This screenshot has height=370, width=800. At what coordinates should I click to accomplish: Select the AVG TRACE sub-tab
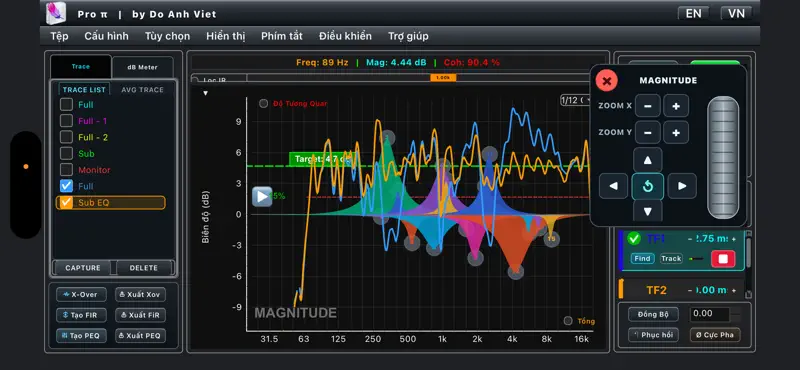click(x=142, y=90)
